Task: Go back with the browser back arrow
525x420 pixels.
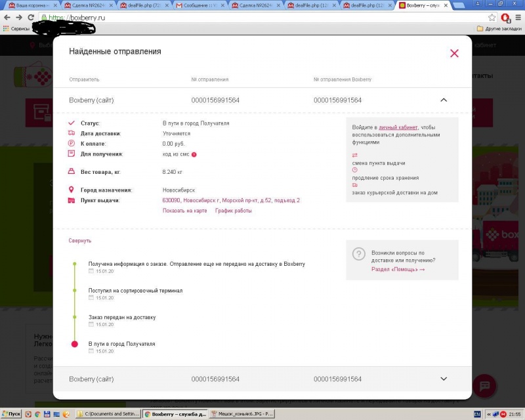Action: 7,18
